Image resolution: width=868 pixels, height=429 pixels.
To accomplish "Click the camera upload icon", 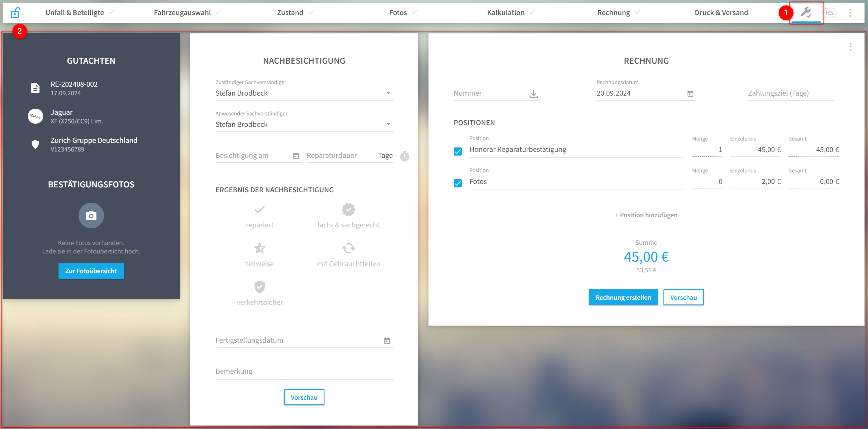I will pos(91,215).
